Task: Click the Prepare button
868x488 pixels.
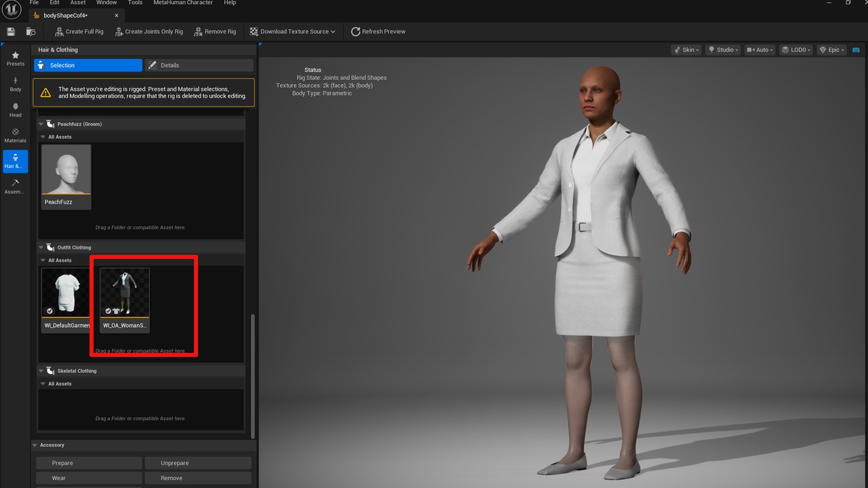Action: click(x=89, y=463)
